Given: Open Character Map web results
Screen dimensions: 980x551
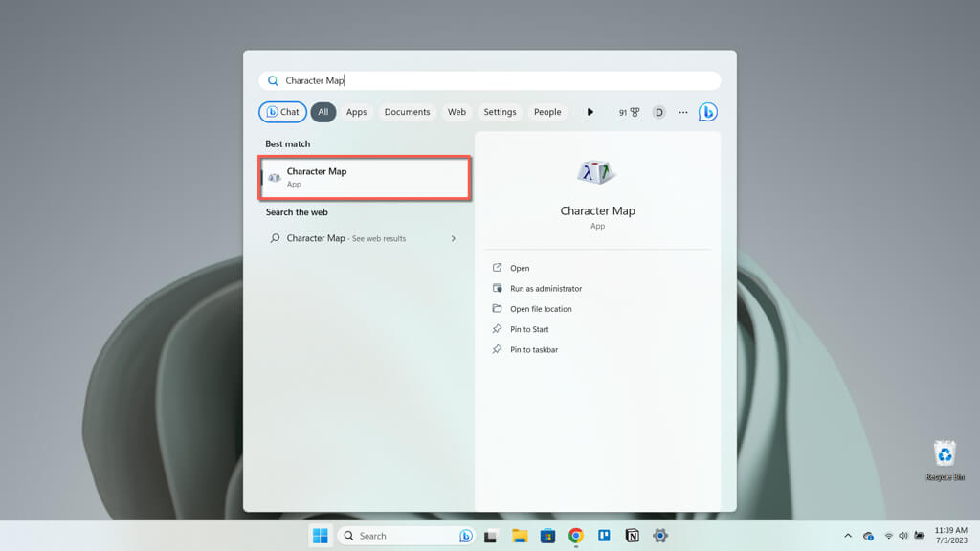Looking at the screenshot, I should [363, 238].
